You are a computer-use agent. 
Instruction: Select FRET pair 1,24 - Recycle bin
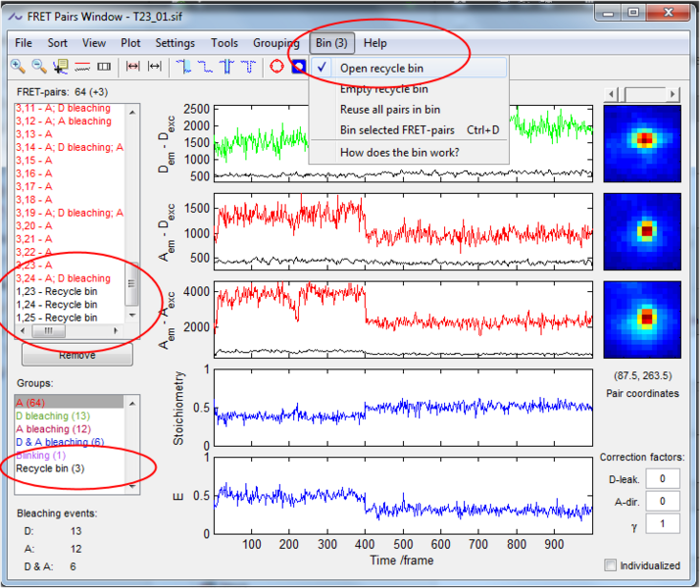coord(56,305)
